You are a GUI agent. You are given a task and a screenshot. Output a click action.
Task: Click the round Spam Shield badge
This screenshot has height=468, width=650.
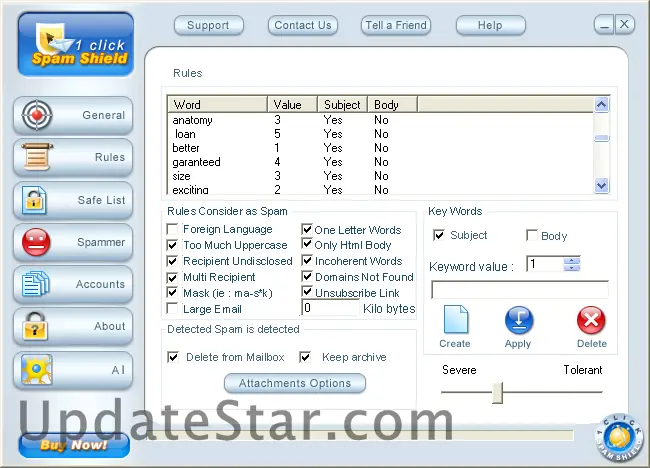pyautogui.click(x=620, y=438)
